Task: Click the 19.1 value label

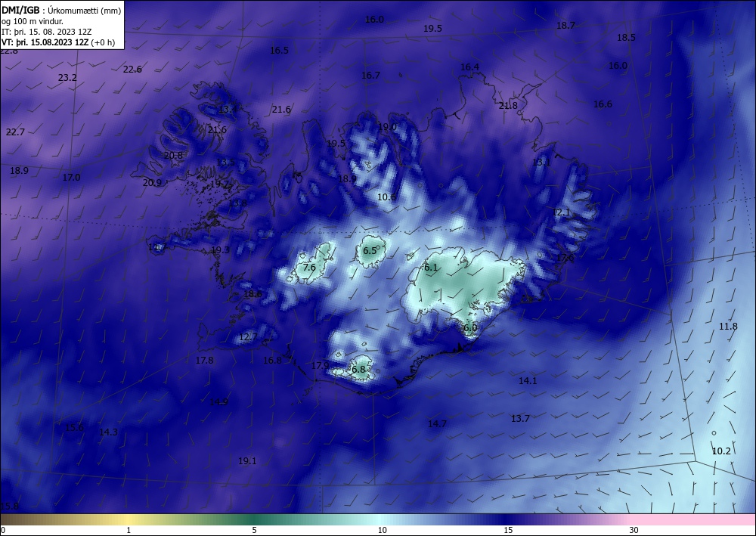Action: [247, 461]
